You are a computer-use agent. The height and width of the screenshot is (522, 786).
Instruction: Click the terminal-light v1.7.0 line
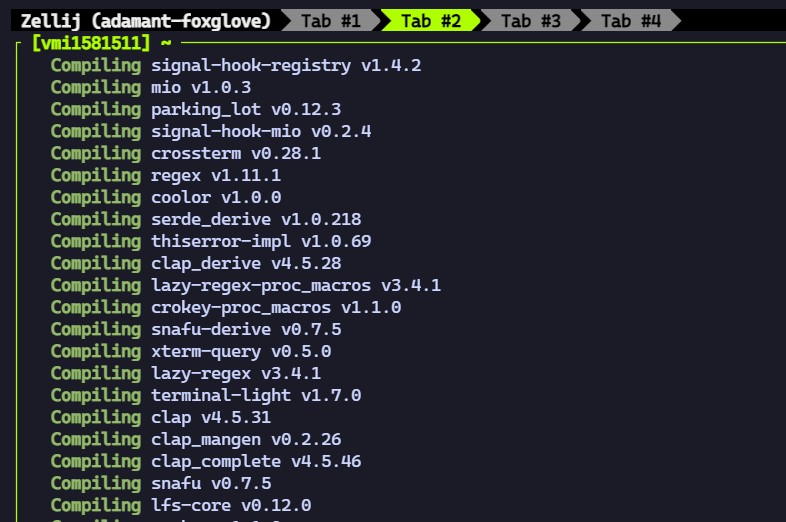(x=255, y=395)
